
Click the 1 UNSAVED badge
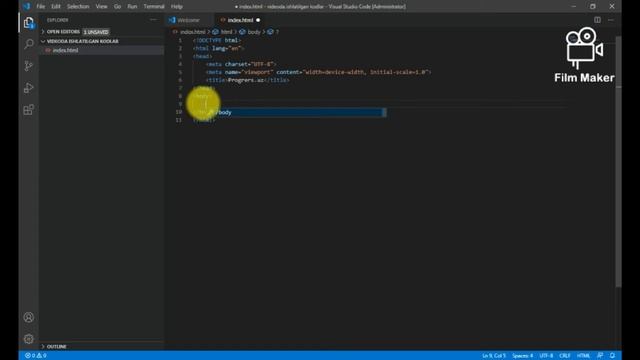pyautogui.click(x=96, y=32)
